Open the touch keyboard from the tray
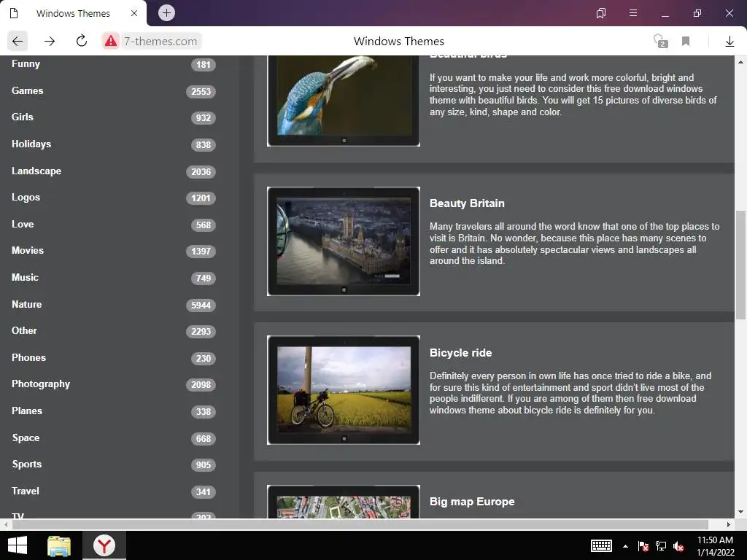Screen dimensions: 747x560 click(601, 545)
